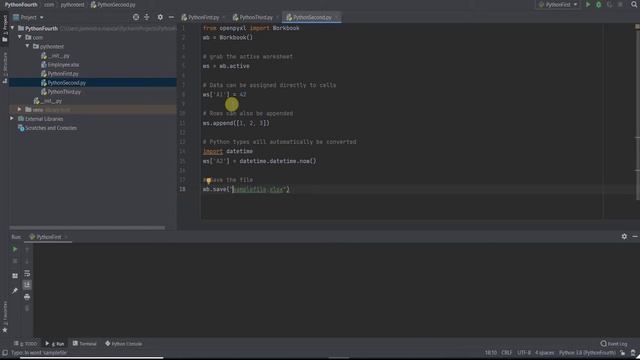Open PythonFirst.py from the project tree

(63, 73)
